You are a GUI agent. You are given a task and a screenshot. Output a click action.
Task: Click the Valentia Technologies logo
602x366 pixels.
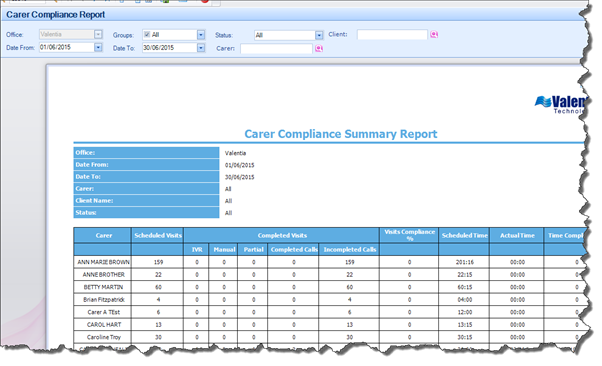tap(561, 104)
